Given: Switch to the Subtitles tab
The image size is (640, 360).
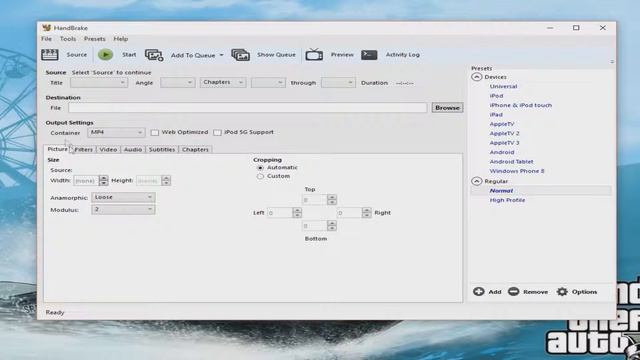Looking at the screenshot, I should [x=162, y=149].
